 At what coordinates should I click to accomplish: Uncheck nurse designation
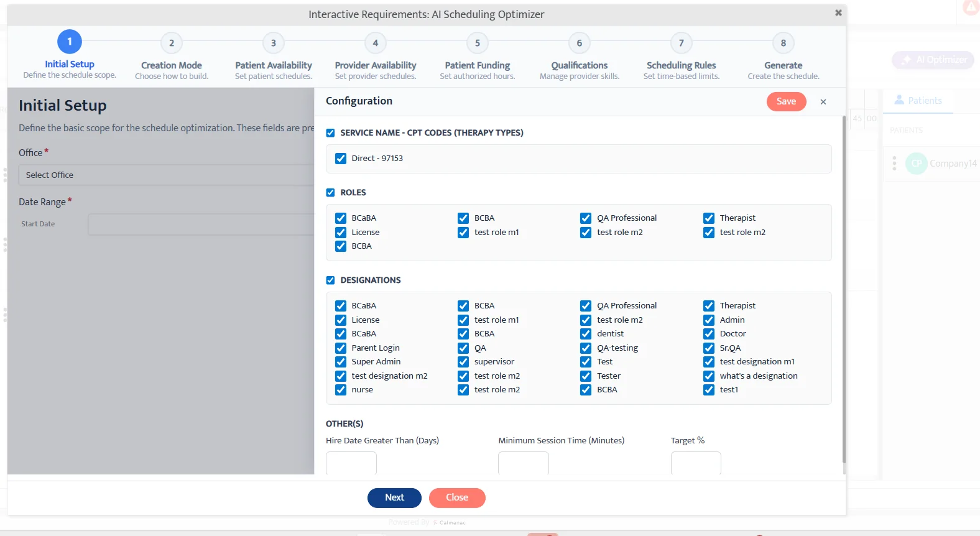(341, 390)
